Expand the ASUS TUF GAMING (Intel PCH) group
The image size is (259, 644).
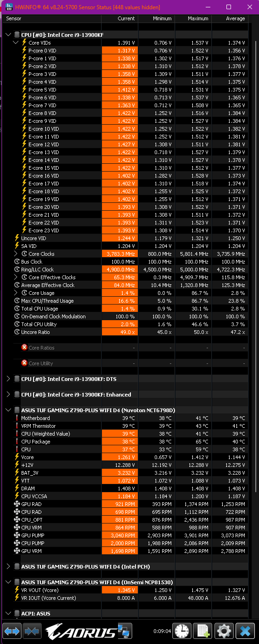coord(8,566)
